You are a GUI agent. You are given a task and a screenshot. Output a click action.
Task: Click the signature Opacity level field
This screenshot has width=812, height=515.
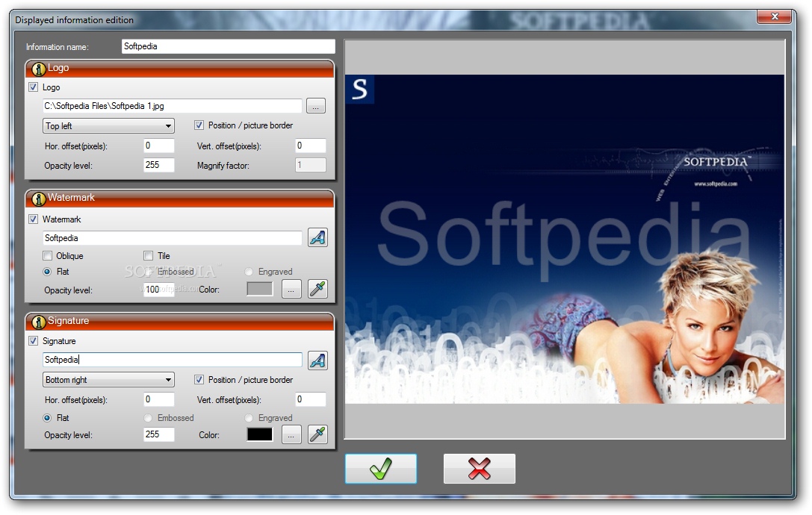[159, 434]
